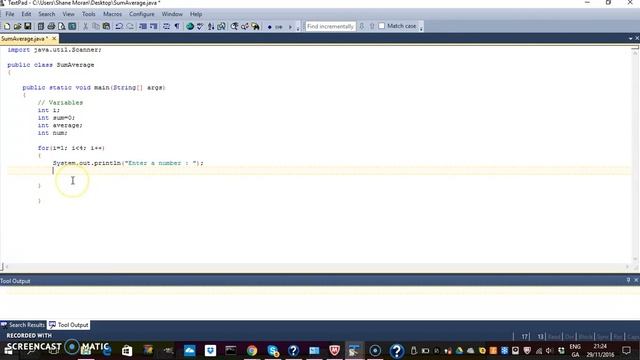Undo last edit with the Undo arrow

pos(119,26)
